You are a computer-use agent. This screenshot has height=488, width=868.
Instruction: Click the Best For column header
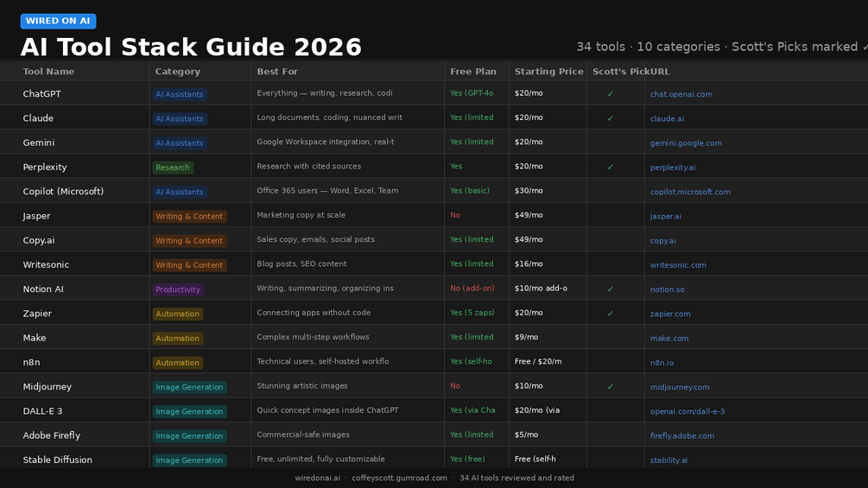[277, 72]
